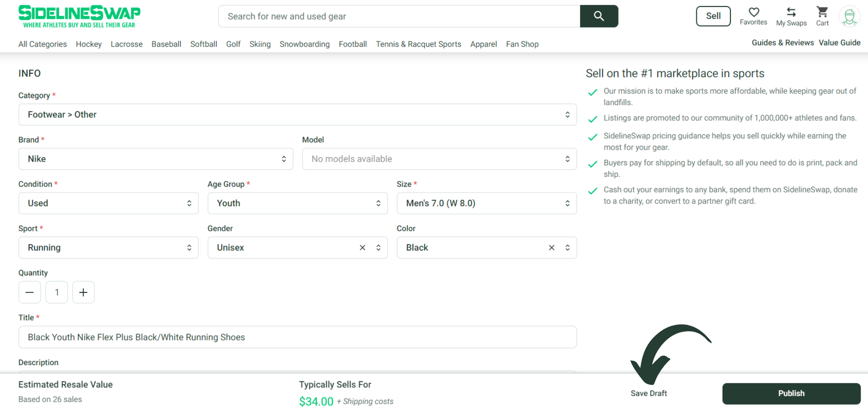Increase quantity with plus button
The image size is (868, 409).
tap(83, 292)
